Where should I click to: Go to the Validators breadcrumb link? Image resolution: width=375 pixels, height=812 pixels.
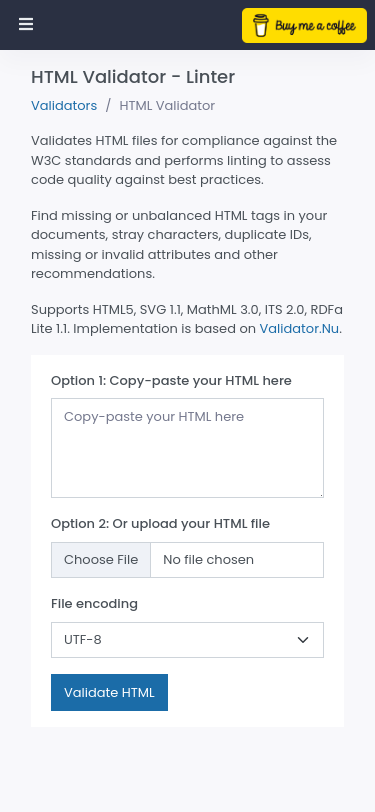64,106
